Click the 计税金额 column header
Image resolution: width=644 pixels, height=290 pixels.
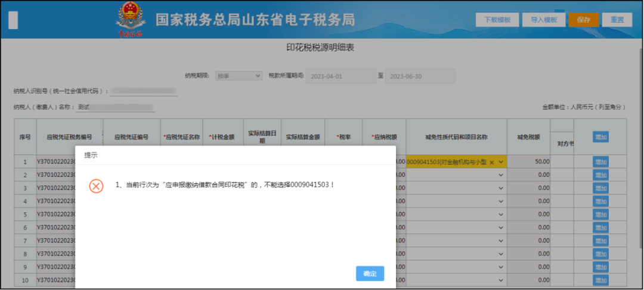(x=223, y=137)
